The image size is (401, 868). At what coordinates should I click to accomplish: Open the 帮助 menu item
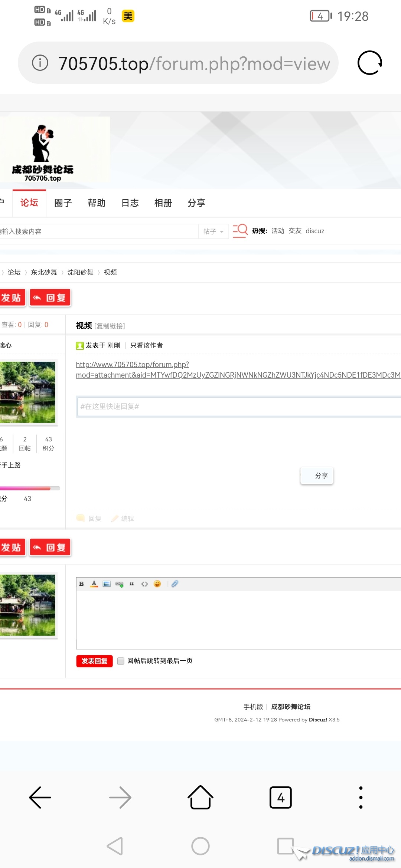(97, 203)
